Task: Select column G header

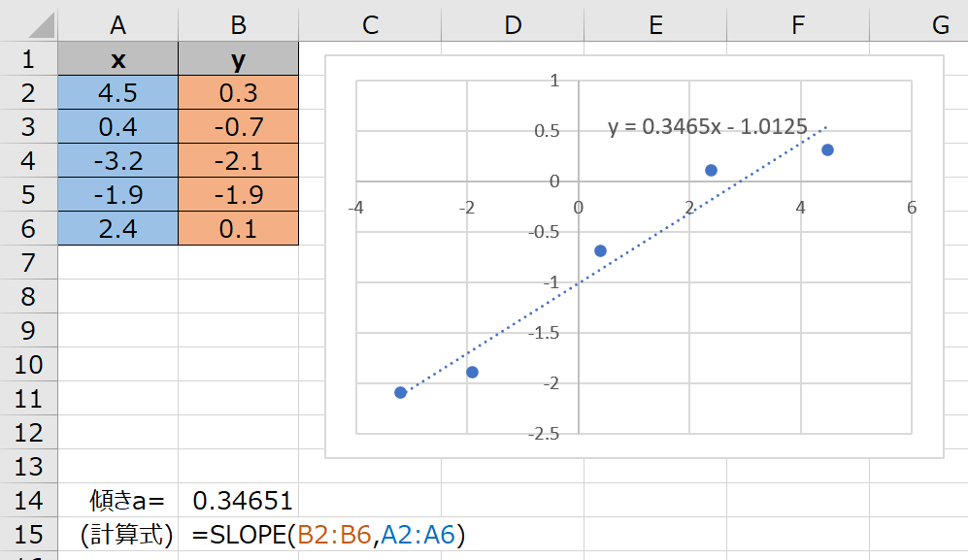Action: (918, 25)
